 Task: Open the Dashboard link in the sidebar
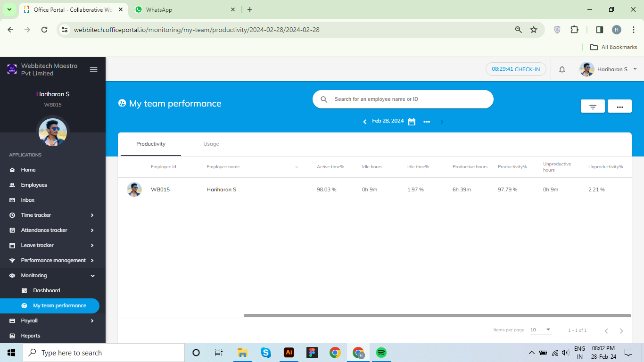47,290
